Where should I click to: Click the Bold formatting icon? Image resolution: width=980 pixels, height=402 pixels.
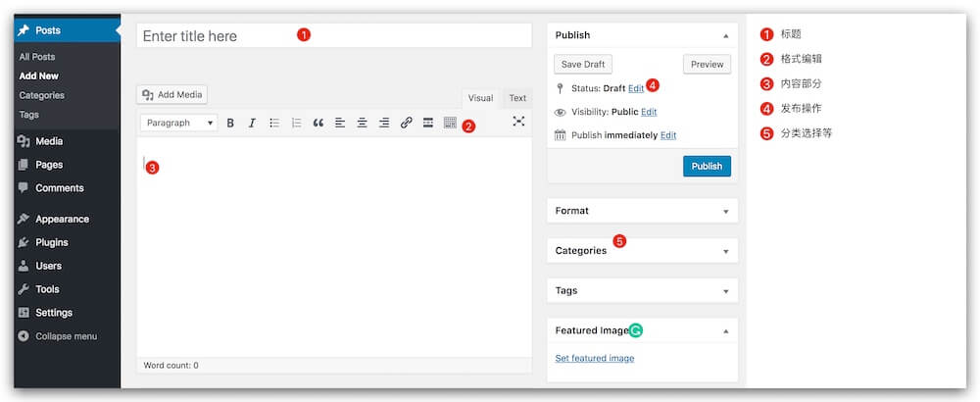(230, 123)
